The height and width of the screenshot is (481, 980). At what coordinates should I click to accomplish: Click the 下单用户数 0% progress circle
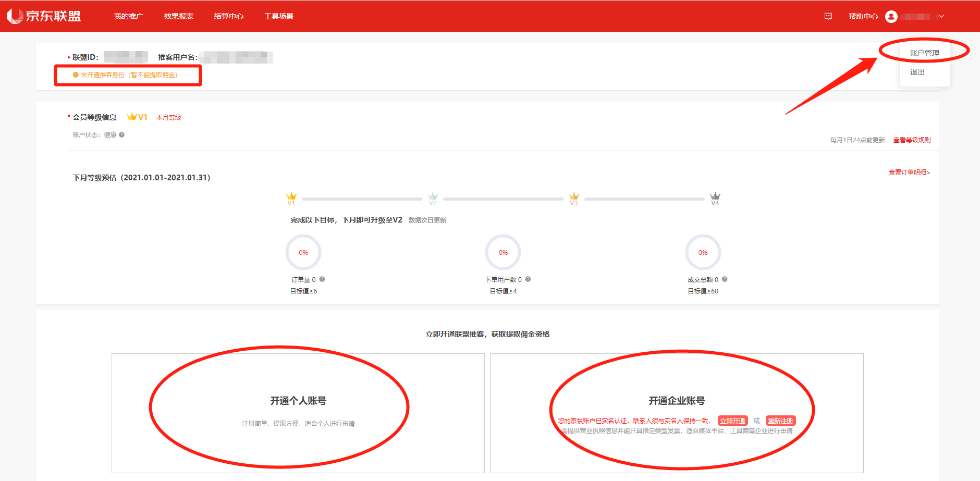coord(503,252)
